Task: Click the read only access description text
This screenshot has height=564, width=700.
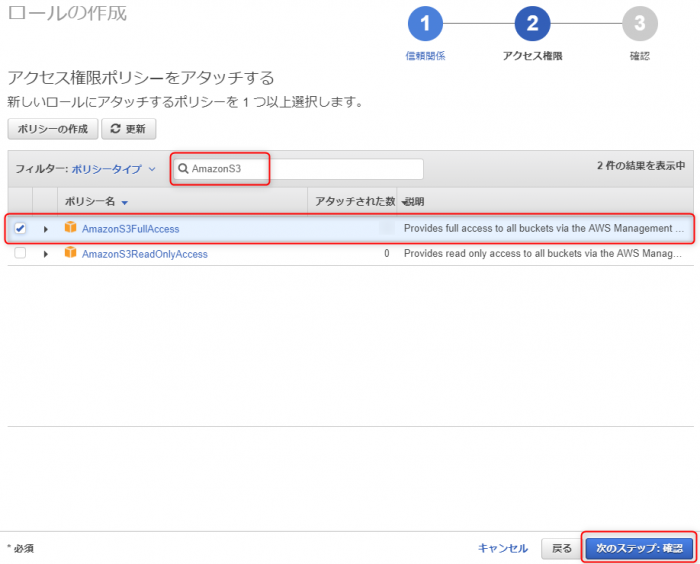Action: 543,253
